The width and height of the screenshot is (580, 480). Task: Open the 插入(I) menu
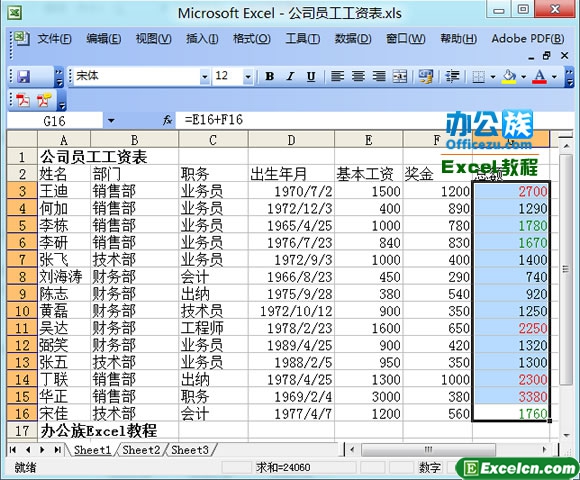(x=202, y=38)
